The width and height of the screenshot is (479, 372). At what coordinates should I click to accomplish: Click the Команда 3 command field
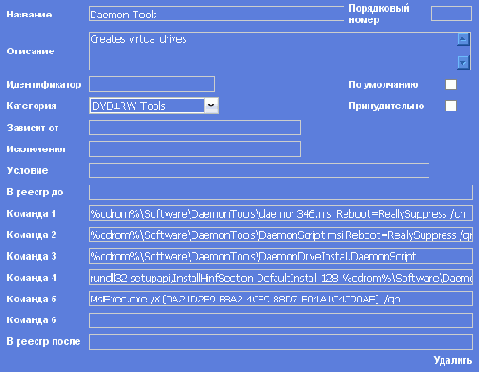tap(281, 256)
